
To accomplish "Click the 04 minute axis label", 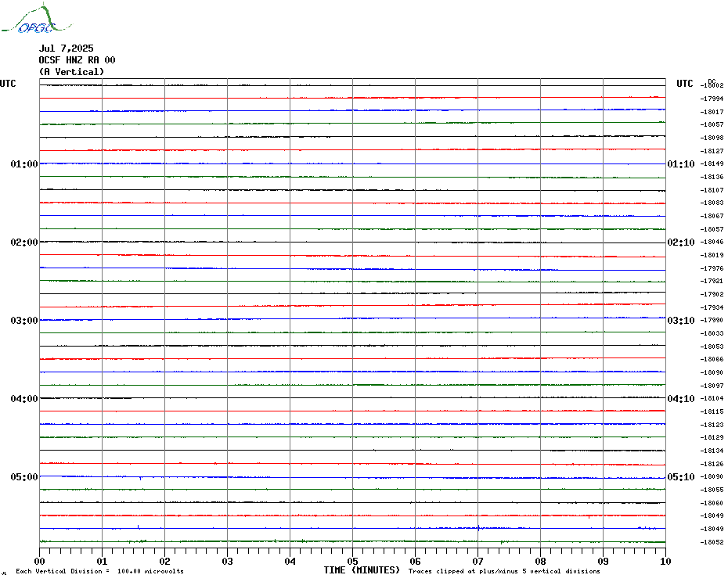I will click(290, 562).
